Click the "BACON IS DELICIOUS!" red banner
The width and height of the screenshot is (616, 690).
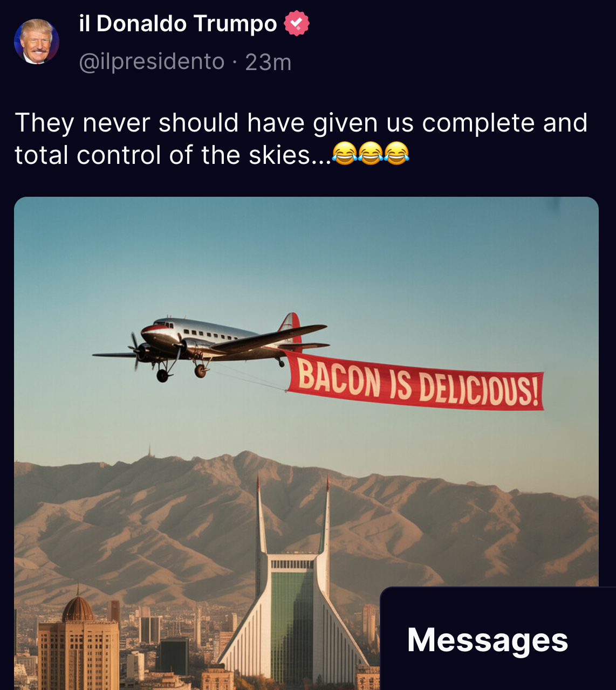click(415, 380)
